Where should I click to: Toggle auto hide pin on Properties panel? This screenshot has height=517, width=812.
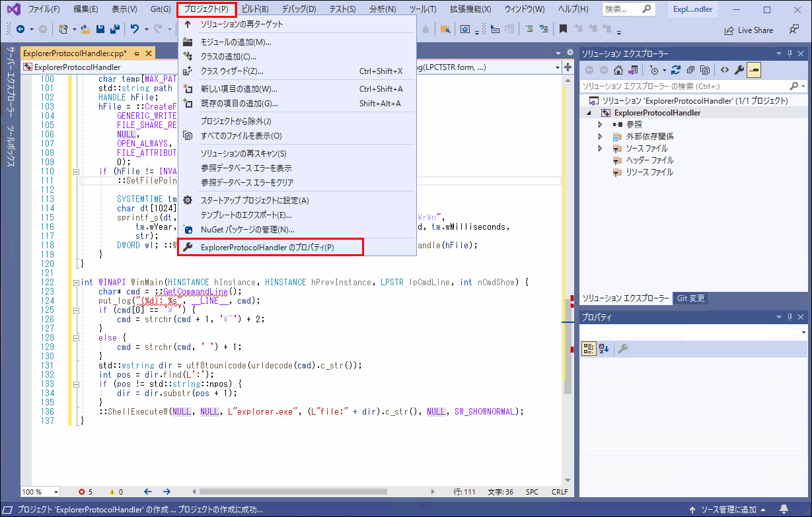click(x=791, y=317)
